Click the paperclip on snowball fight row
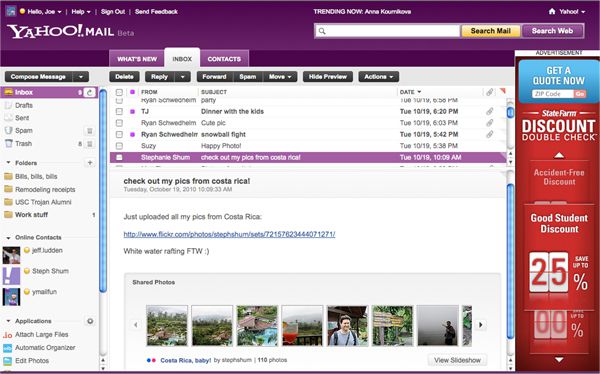The height and width of the screenshot is (374, 600). pos(489,134)
